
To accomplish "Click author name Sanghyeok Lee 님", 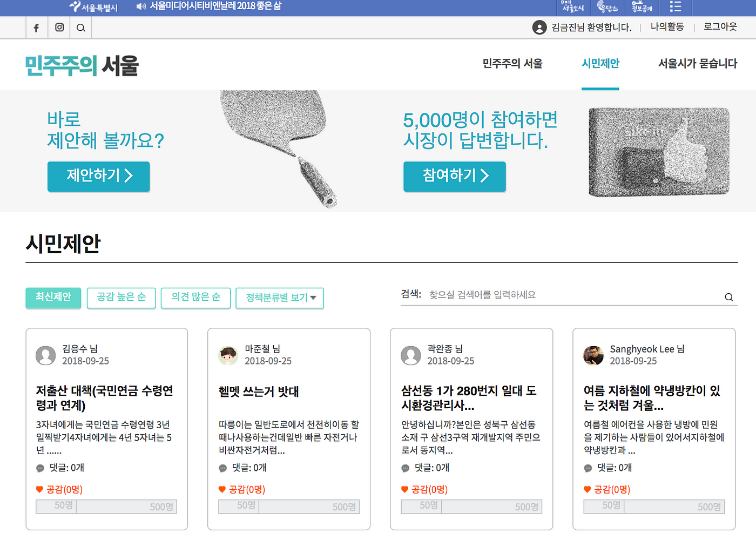I will coord(647,349).
